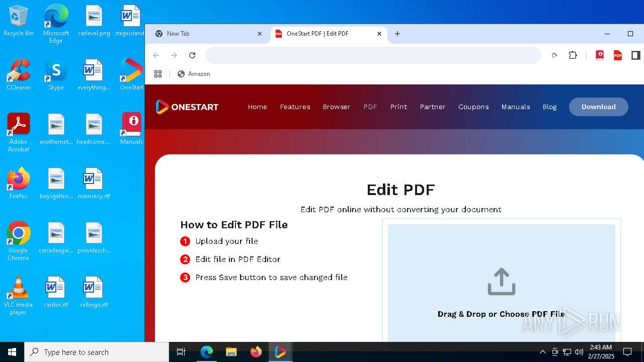Open PDF in site navigation
Screen dimensions: 644x362
pyautogui.click(x=370, y=107)
